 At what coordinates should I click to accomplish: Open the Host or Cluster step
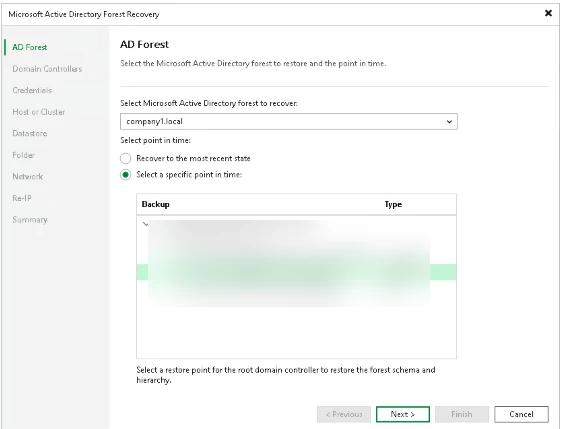coord(39,112)
